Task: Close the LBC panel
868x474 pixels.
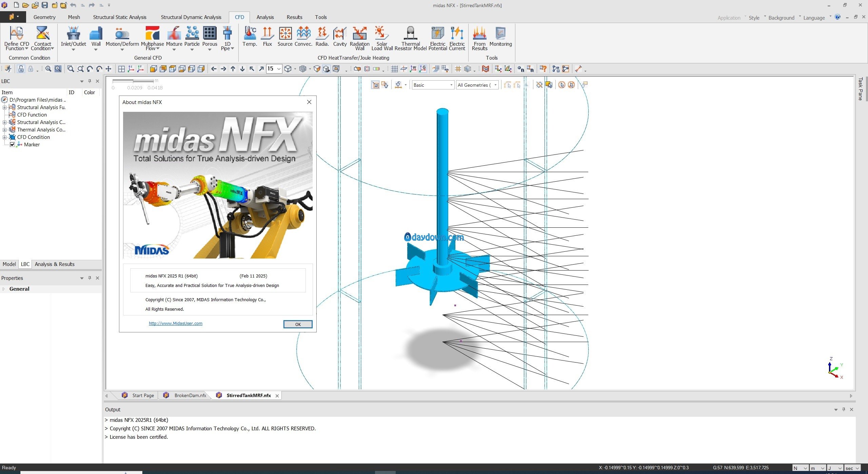Action: click(x=97, y=81)
